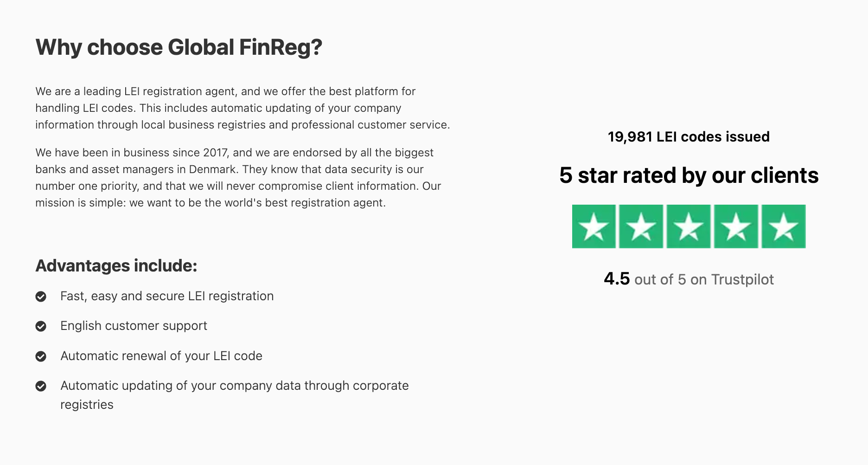Image resolution: width=868 pixels, height=465 pixels.
Task: Click the fourth Trustpilot star
Action: pos(736,226)
